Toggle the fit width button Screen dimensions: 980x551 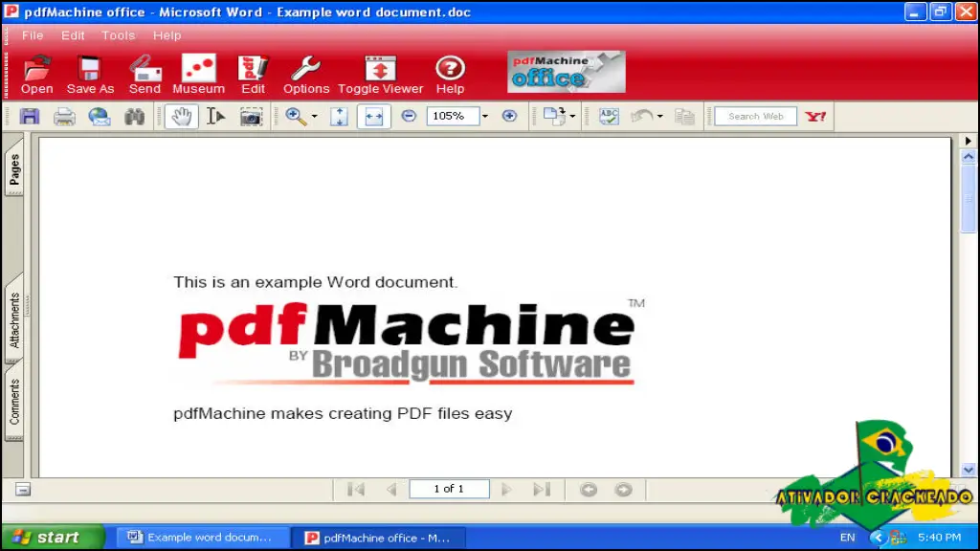coord(374,116)
